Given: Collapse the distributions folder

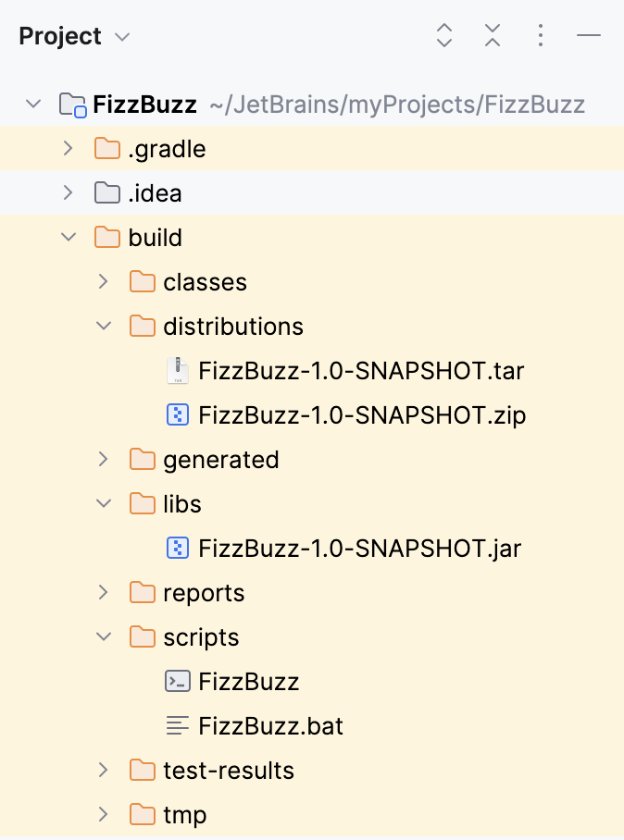Looking at the screenshot, I should click(x=103, y=326).
